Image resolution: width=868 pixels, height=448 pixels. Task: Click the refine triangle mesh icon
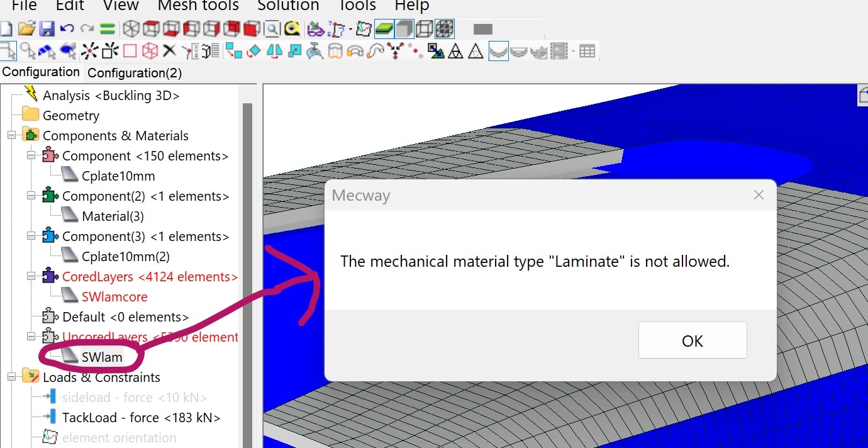[x=456, y=51]
